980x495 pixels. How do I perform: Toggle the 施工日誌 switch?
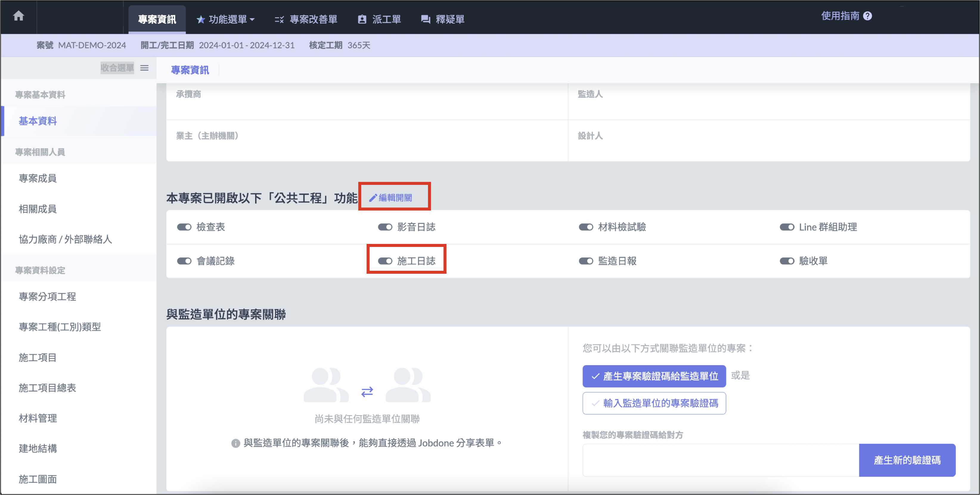[x=384, y=261]
